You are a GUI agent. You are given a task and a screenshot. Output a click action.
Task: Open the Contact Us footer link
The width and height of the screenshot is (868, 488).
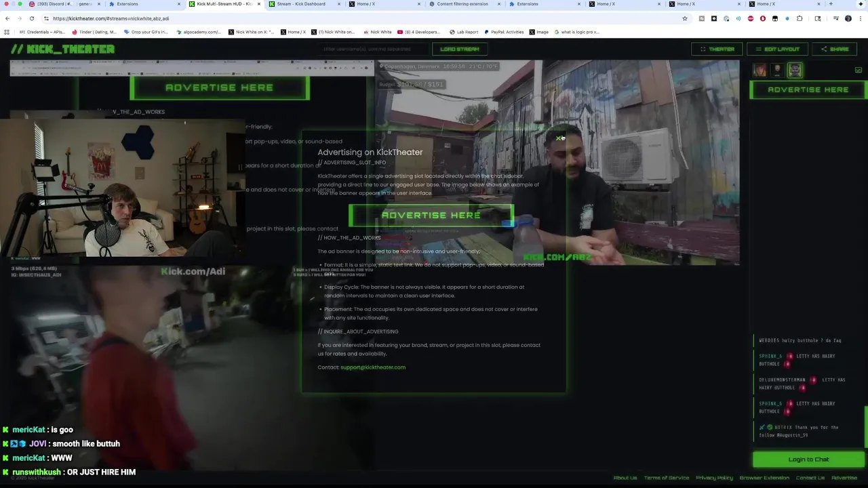[x=810, y=478]
